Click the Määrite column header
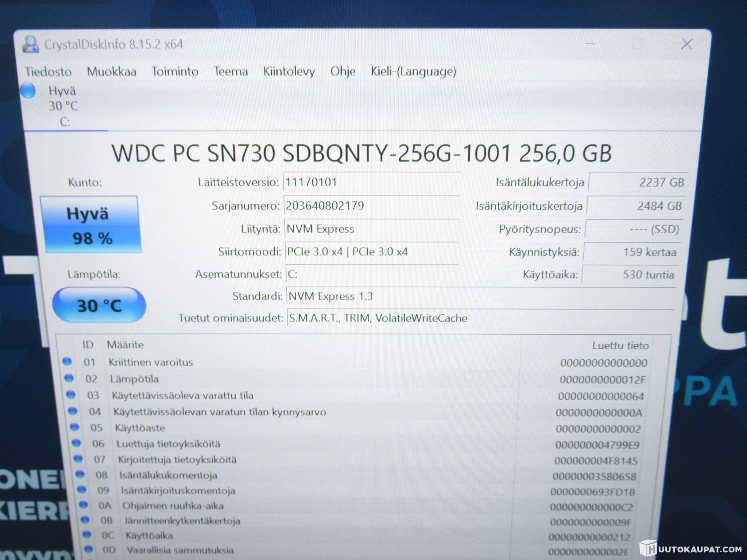 click(125, 345)
